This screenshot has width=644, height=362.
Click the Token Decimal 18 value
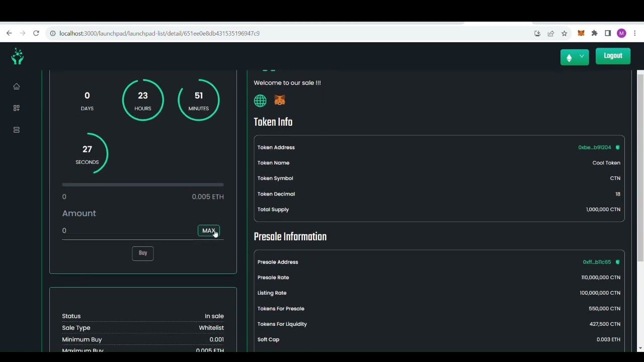[618, 194]
